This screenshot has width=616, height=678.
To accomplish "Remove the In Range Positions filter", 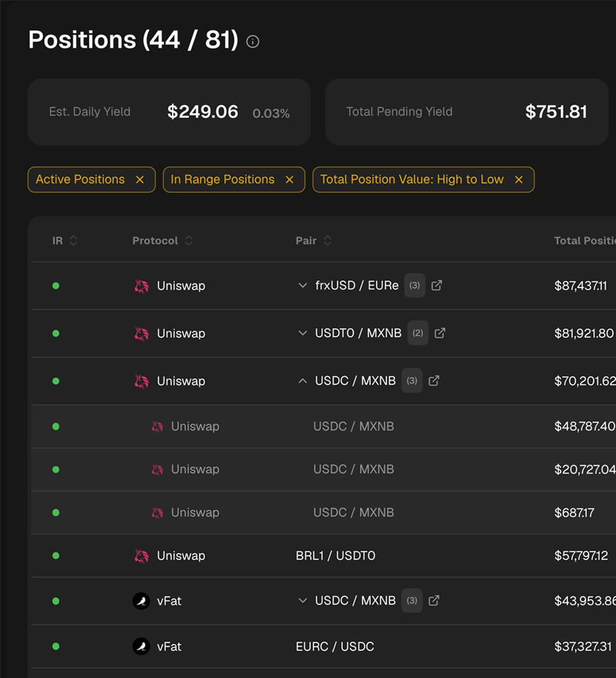I will tap(289, 179).
